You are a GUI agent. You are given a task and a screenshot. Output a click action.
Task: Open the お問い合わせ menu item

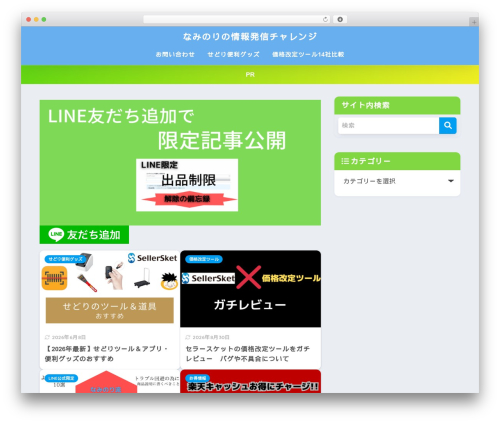(x=175, y=54)
